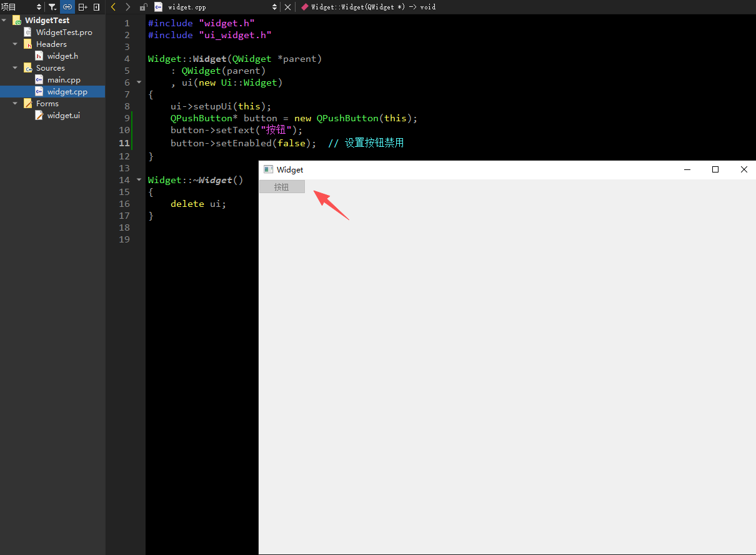Select widget.cpp in the project tree
The width and height of the screenshot is (756, 555).
tap(52, 92)
